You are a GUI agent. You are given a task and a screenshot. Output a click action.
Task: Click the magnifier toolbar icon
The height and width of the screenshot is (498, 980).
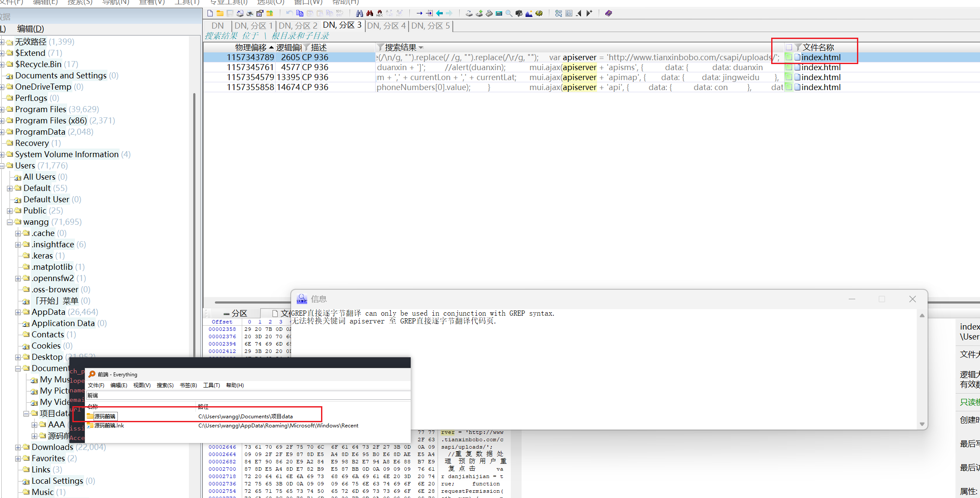pyautogui.click(x=509, y=13)
